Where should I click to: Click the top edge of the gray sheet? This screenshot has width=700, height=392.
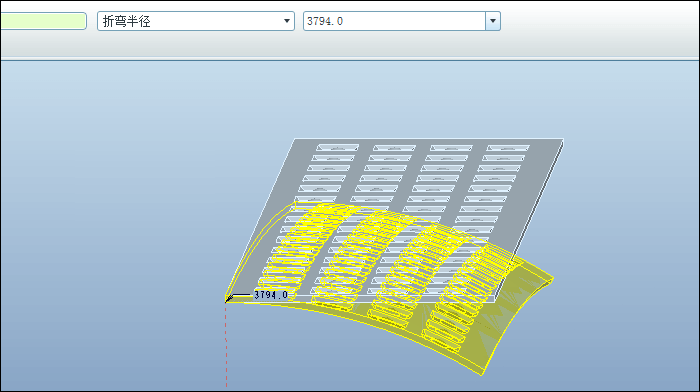pos(429,139)
